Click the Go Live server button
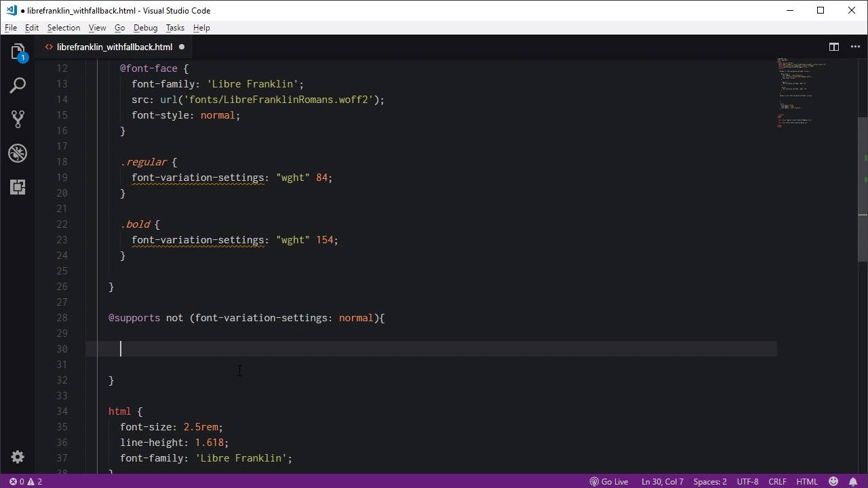 click(608, 481)
